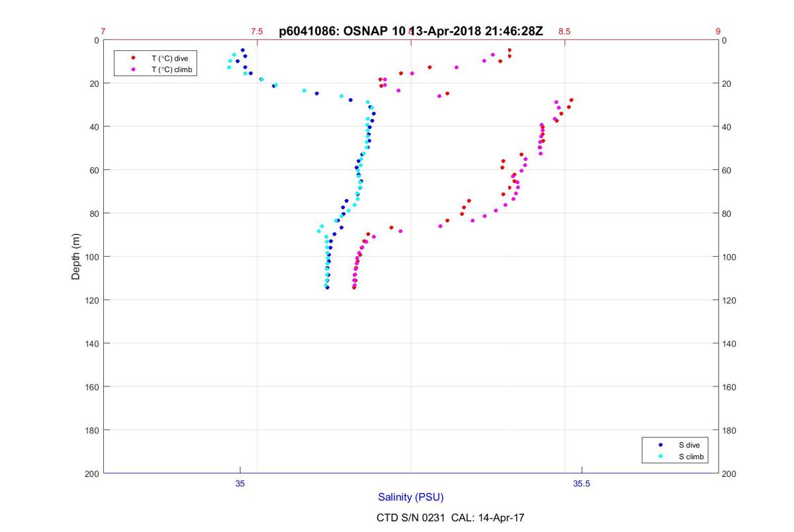Click the left axis depth tick '80'
The width and height of the screenshot is (794, 532).
(x=94, y=214)
